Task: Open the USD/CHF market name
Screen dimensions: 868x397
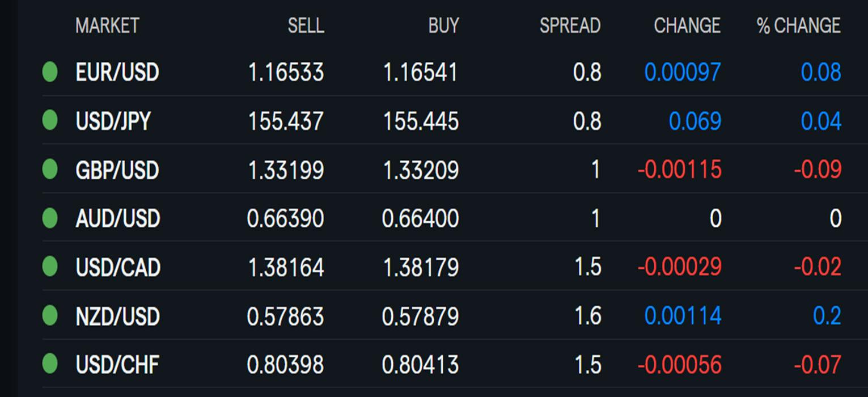Action: point(117,365)
